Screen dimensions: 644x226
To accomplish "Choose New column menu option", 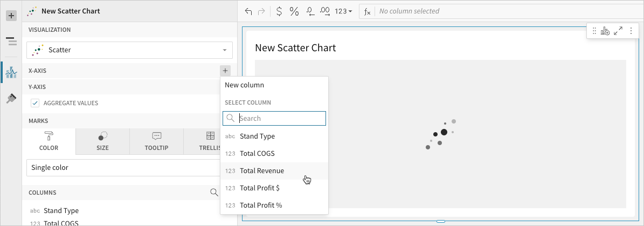I will (x=244, y=85).
